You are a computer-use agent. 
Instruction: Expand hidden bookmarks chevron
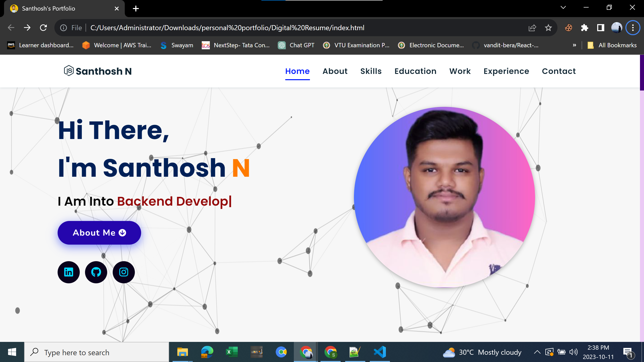(574, 45)
